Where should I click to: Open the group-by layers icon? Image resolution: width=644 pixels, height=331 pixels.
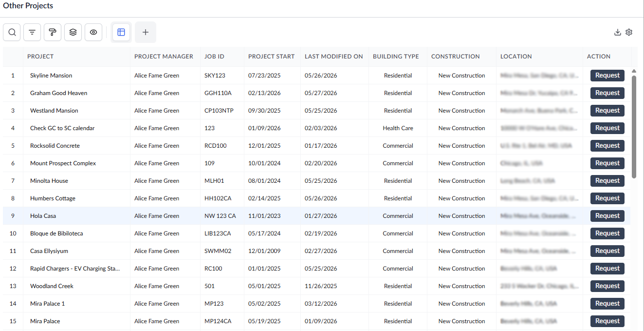pos(73,32)
